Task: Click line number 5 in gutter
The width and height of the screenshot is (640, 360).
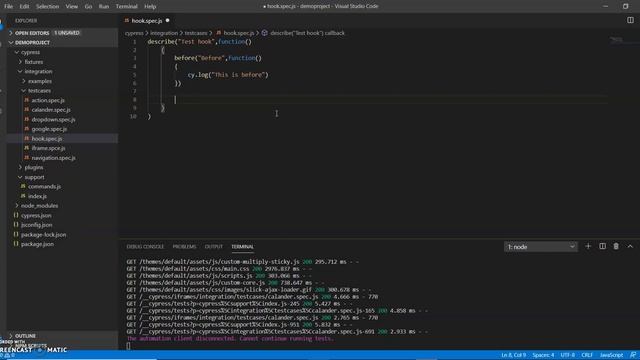Action: click(x=134, y=75)
